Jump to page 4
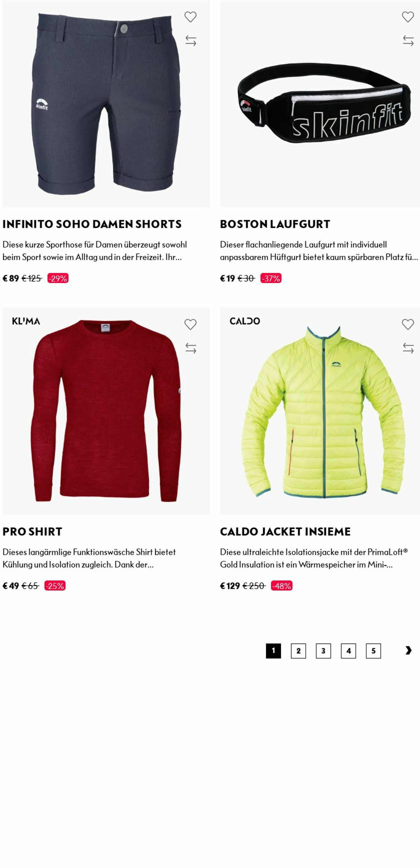Screen dimensions: 420x868 (x=348, y=651)
